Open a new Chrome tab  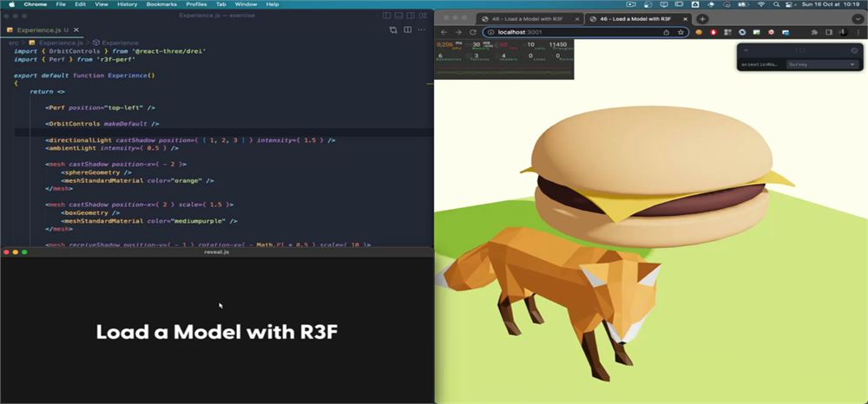[702, 19]
